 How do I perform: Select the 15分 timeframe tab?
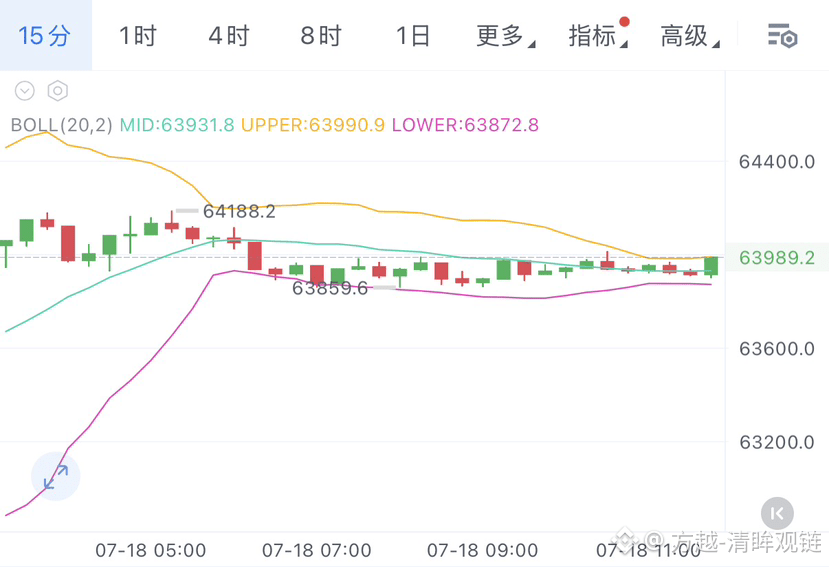(45, 36)
